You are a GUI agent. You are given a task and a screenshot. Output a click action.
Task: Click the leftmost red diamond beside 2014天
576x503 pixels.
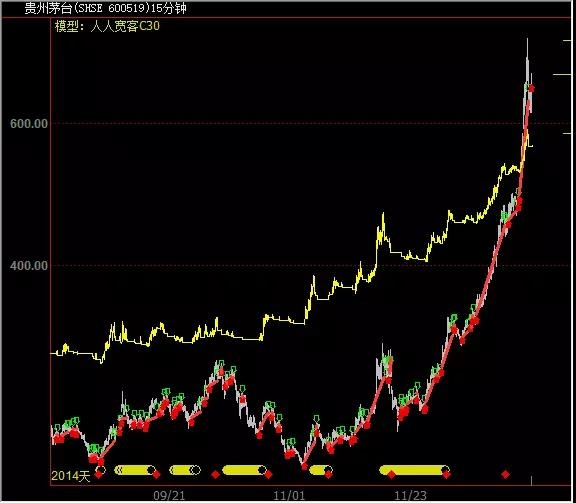pyautogui.click(x=99, y=475)
